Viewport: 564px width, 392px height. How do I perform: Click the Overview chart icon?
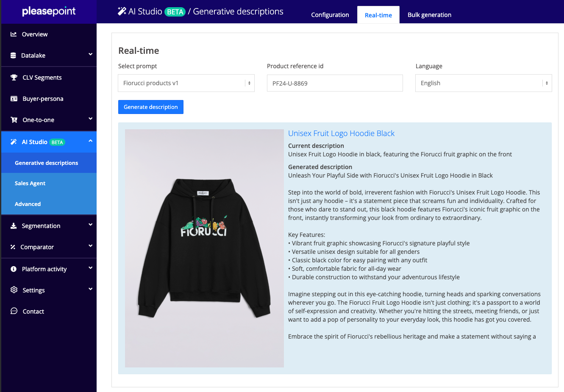coord(14,34)
